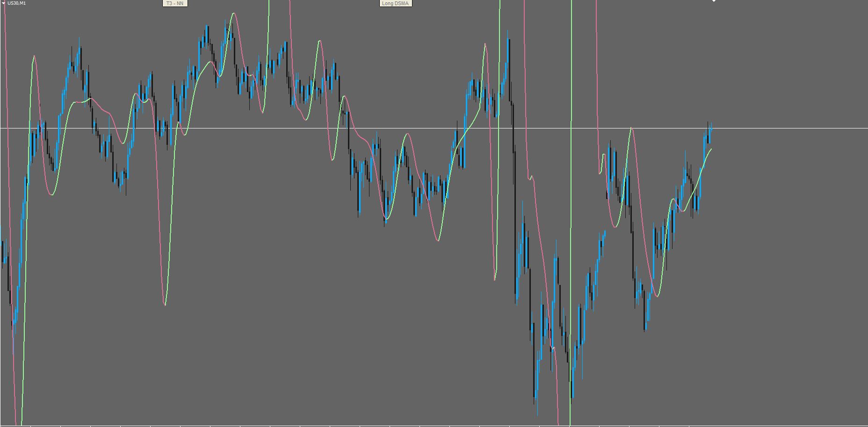Screen dimensions: 868x427
Task: Select the T3 - NN label
Action: click(x=175, y=3)
